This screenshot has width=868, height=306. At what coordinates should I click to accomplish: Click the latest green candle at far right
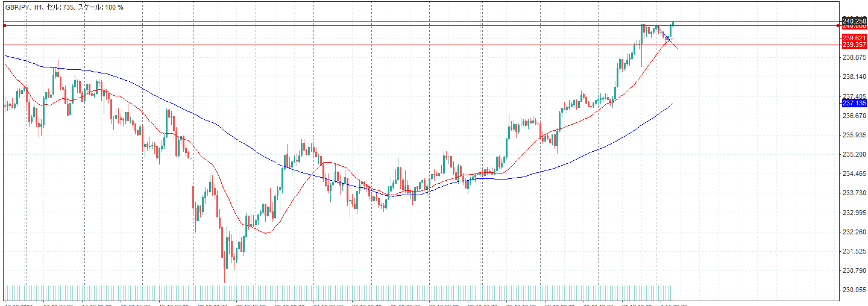click(673, 23)
